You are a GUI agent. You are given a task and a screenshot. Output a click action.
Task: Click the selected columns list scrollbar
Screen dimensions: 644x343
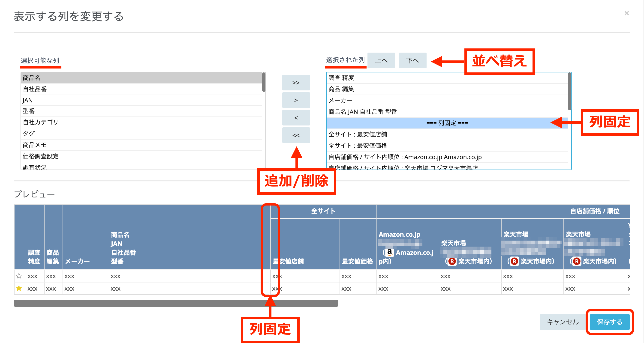click(x=569, y=91)
